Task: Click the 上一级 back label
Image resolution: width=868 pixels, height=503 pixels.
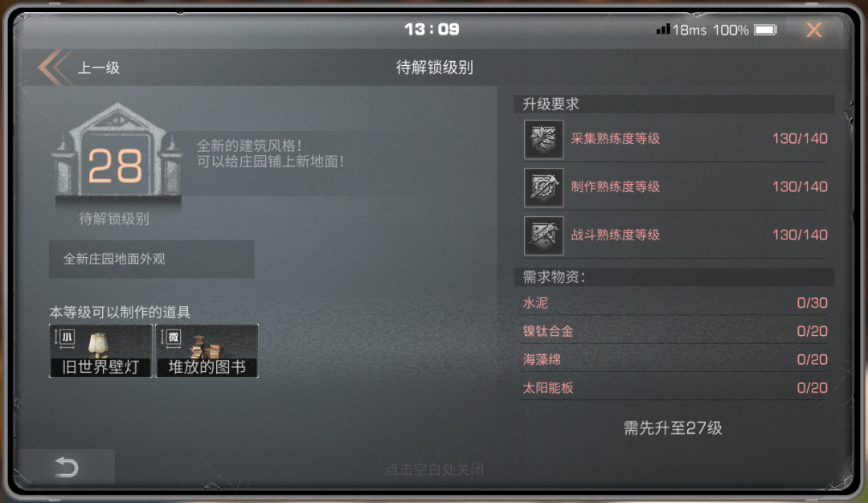Action: [99, 68]
